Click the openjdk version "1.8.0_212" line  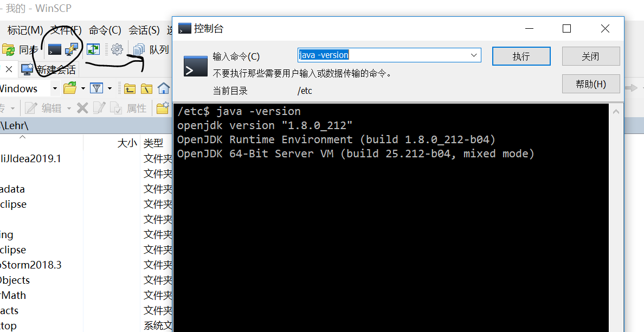265,125
